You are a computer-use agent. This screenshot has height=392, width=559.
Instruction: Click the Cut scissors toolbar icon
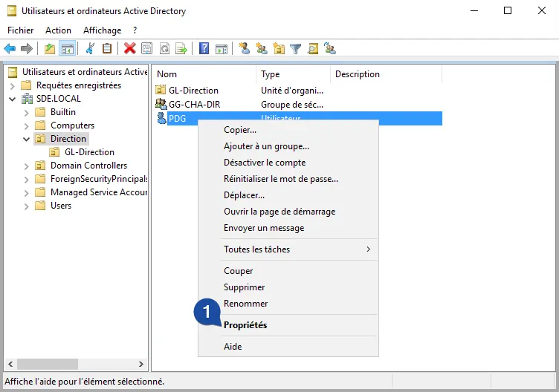[x=90, y=49]
